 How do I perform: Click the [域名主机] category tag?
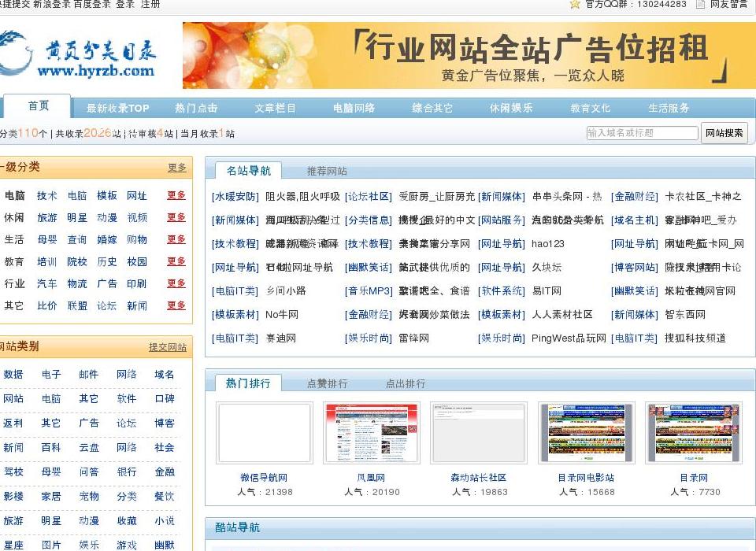pos(635,220)
